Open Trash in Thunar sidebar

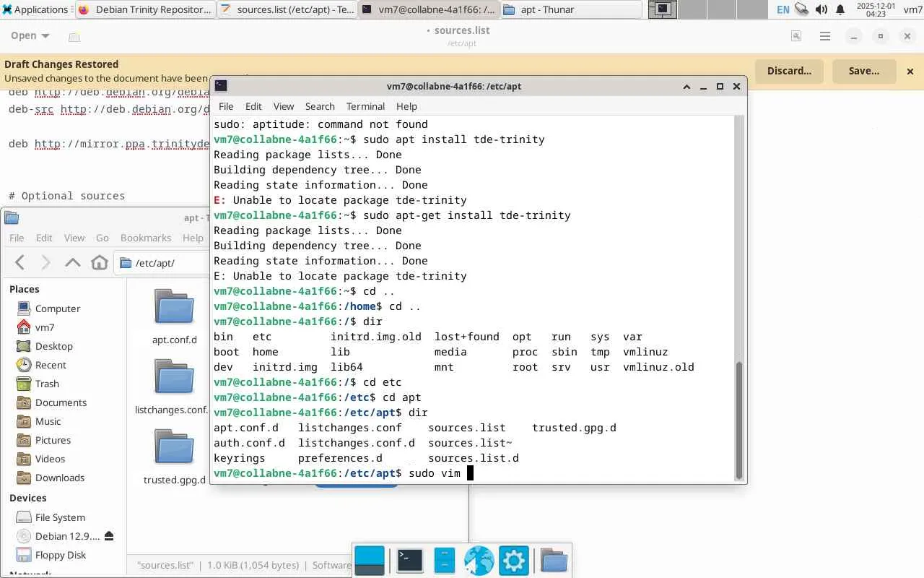[47, 384]
